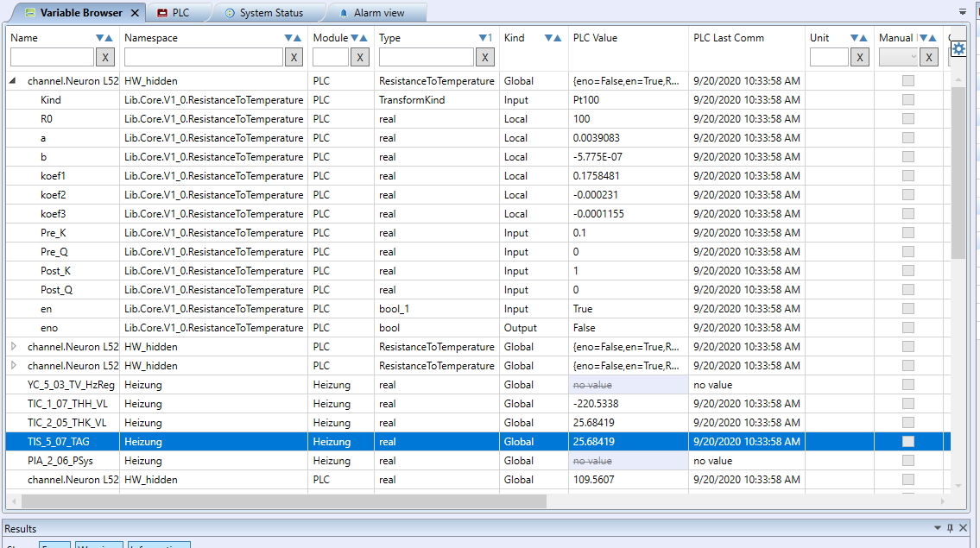The height and width of the screenshot is (548, 980).
Task: Toggle Manual checkbox for TIS_5_07_TAG row
Action: (x=907, y=442)
